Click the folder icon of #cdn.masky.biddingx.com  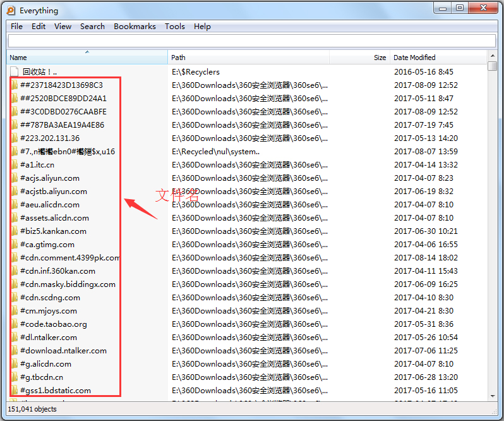[x=14, y=284]
